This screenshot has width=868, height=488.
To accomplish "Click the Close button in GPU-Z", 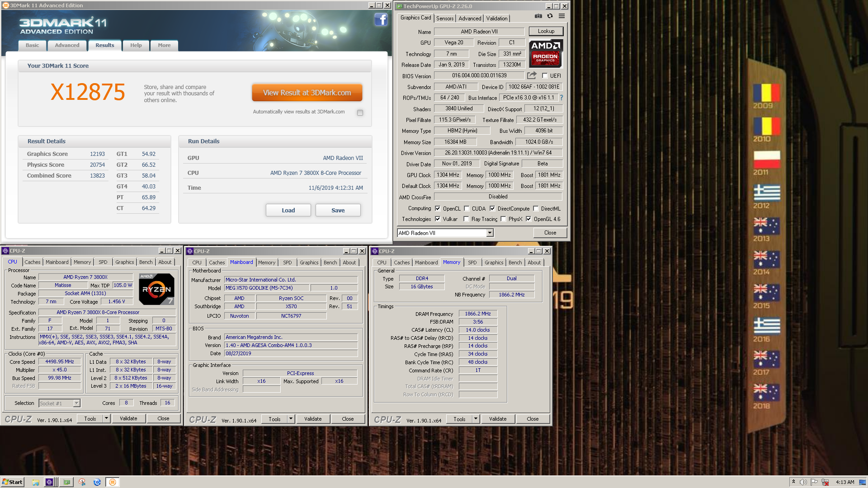I will click(550, 233).
